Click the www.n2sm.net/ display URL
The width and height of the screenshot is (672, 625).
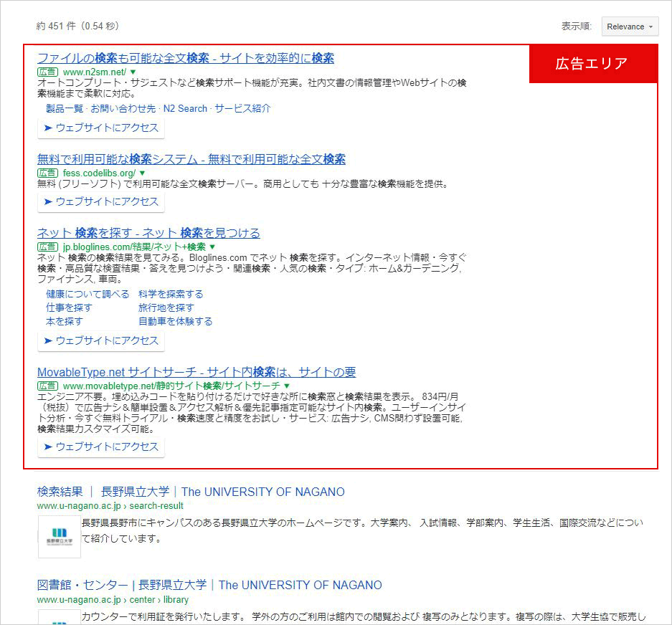pos(95,72)
